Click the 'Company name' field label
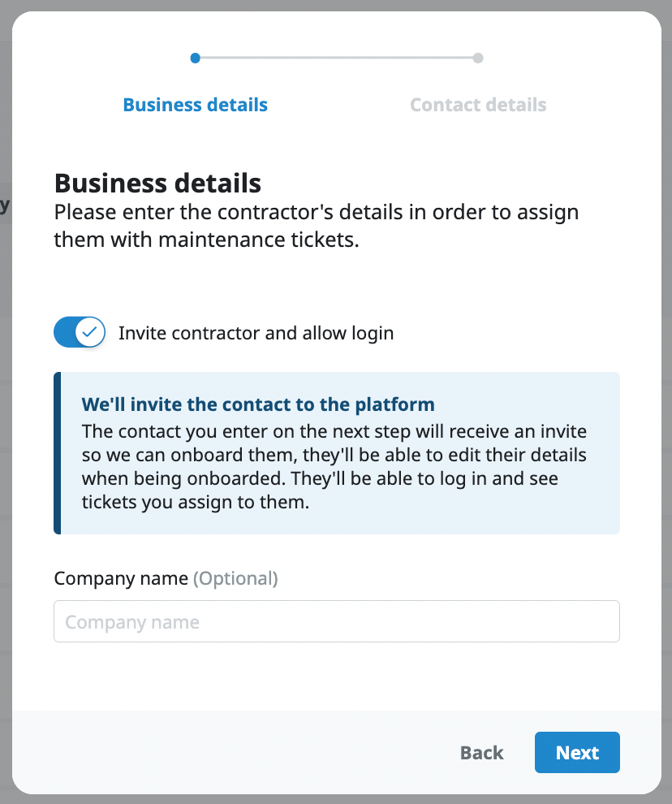 pos(121,578)
